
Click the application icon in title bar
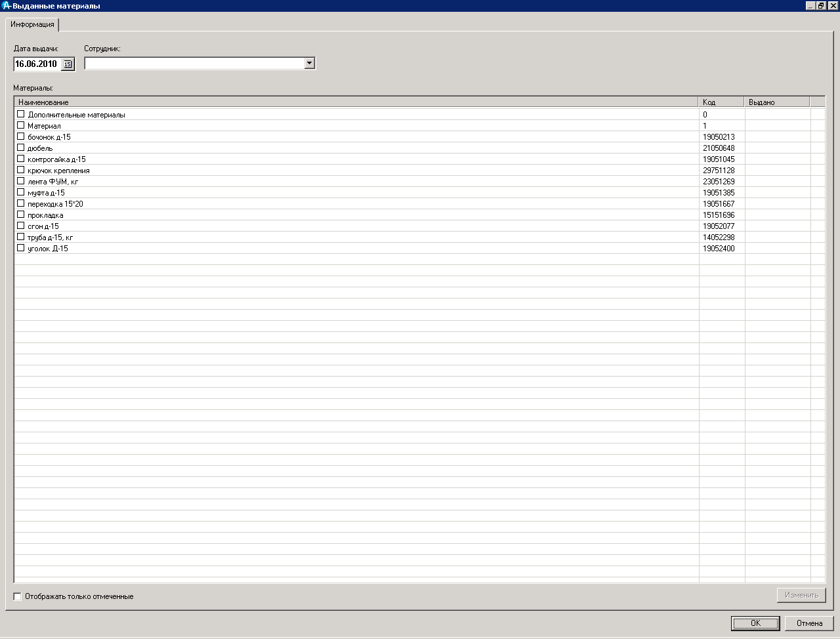click(x=6, y=6)
